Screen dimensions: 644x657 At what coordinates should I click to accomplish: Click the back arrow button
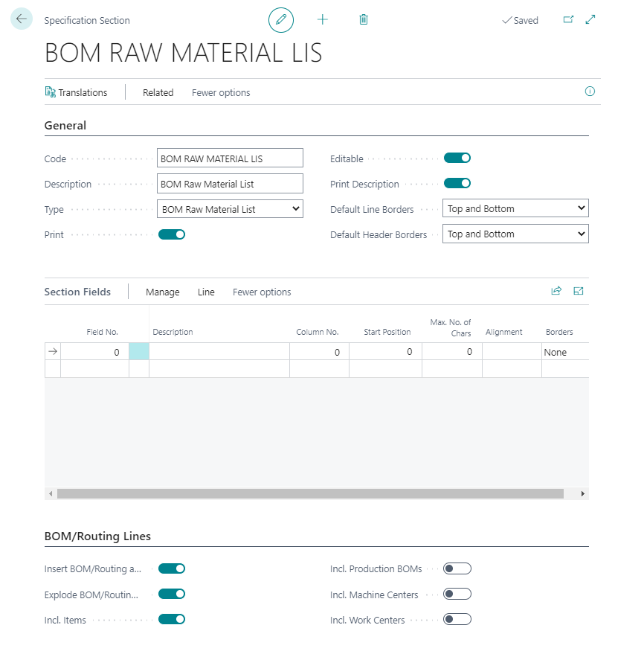tap(22, 19)
